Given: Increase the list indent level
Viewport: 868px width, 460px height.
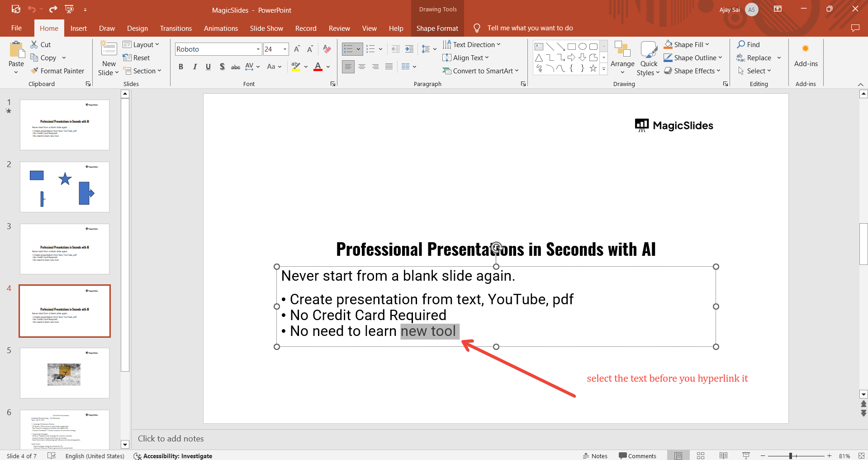Looking at the screenshot, I should [x=409, y=49].
